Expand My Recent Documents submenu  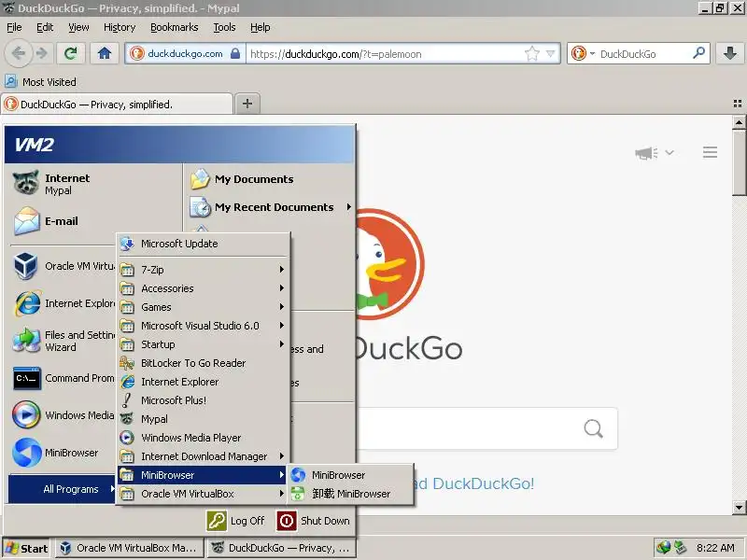(269, 207)
